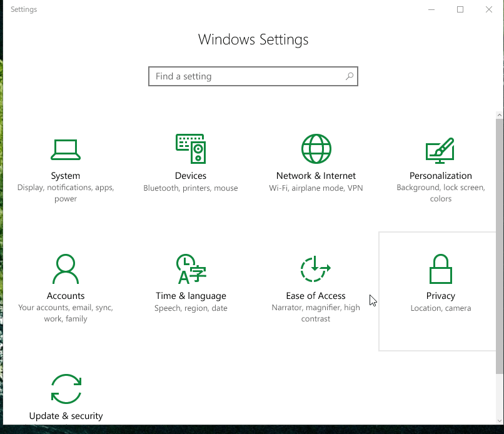Image resolution: width=504 pixels, height=434 pixels.
Task: Open the Update & security refresh icon
Action: coord(66,389)
